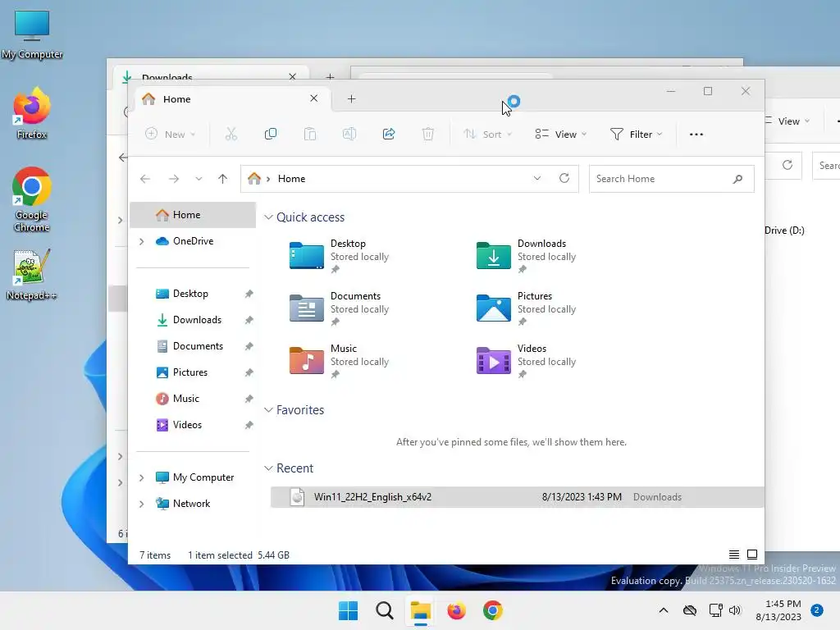The height and width of the screenshot is (630, 840).
Task: Refresh the Home folder view
Action: coord(564,178)
